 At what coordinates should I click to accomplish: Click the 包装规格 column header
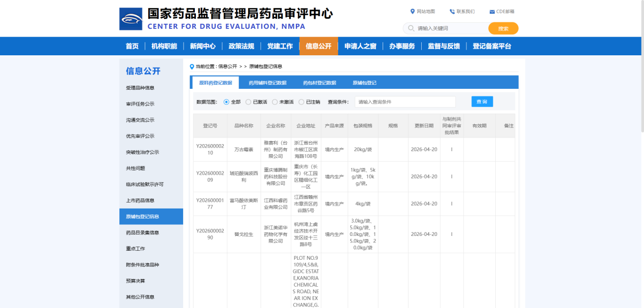[x=363, y=126]
